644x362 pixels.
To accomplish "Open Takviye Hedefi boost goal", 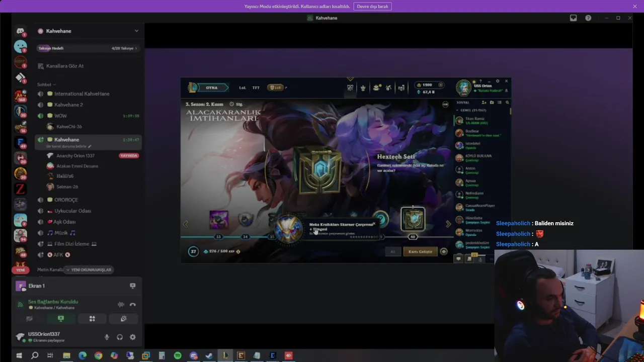I will 88,48.
